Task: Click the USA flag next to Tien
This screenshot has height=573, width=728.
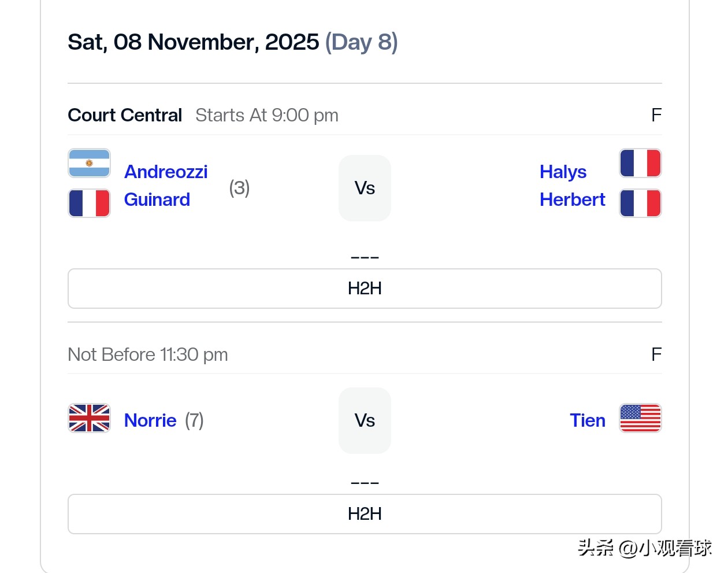Action: (x=640, y=418)
